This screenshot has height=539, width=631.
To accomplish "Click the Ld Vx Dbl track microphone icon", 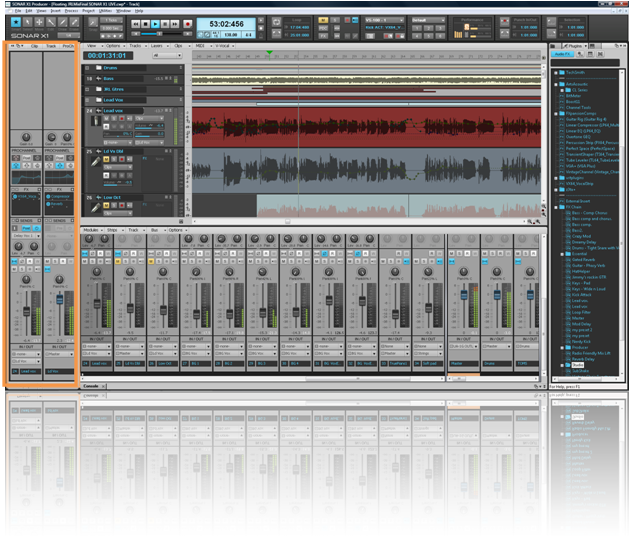I will (96, 162).
